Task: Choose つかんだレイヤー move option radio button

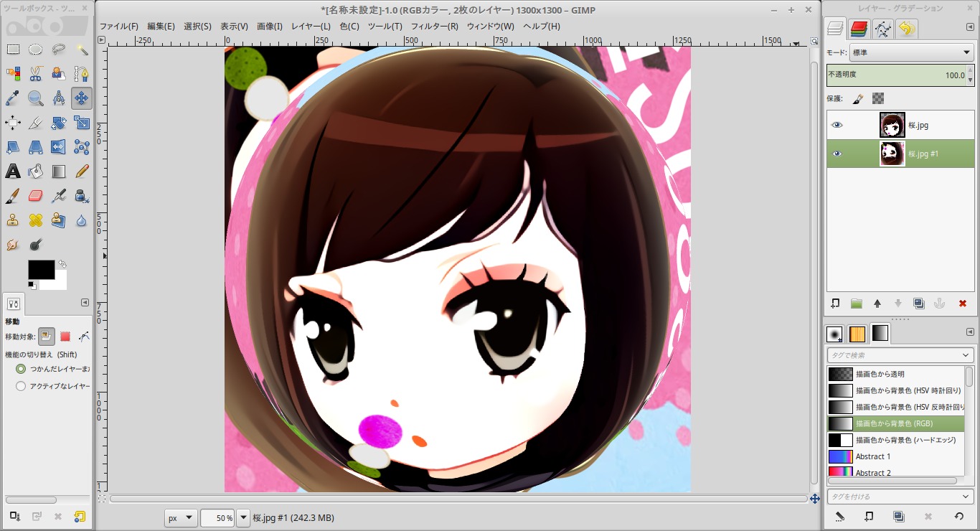Action: click(x=21, y=369)
